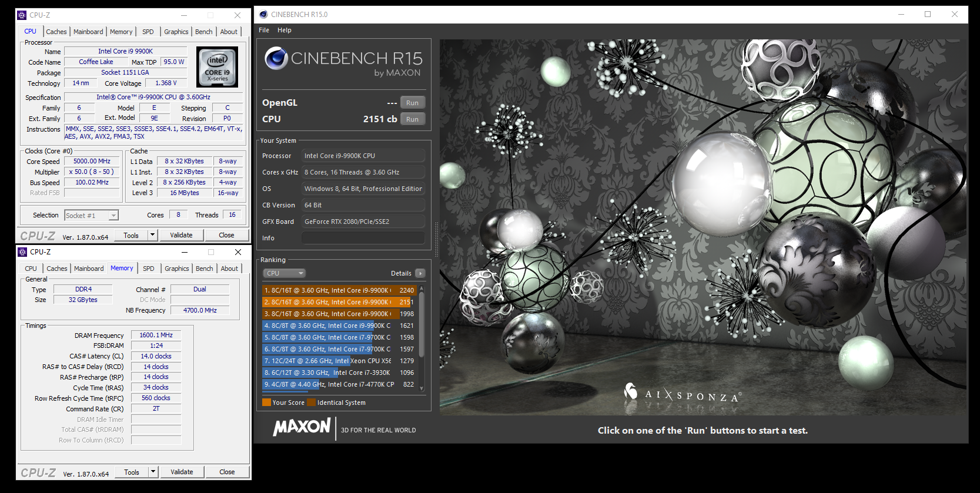Click the Info input field in Your System
The image size is (980, 493).
(x=363, y=238)
